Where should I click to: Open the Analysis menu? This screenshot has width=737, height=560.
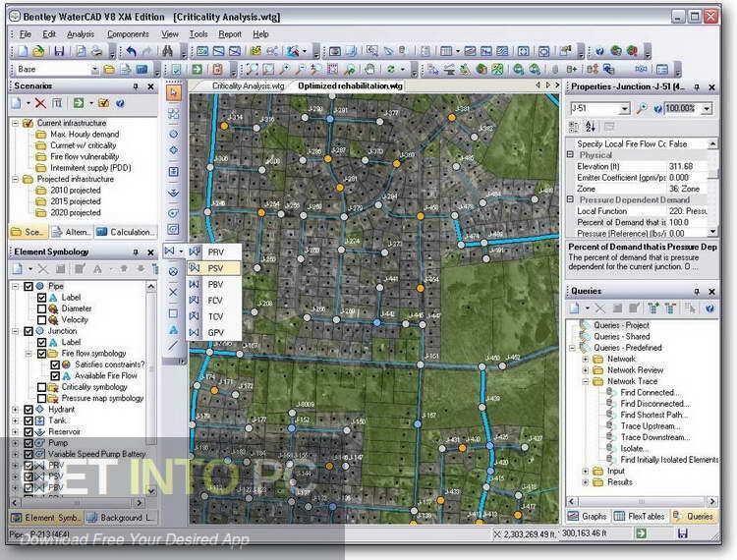pos(81,34)
